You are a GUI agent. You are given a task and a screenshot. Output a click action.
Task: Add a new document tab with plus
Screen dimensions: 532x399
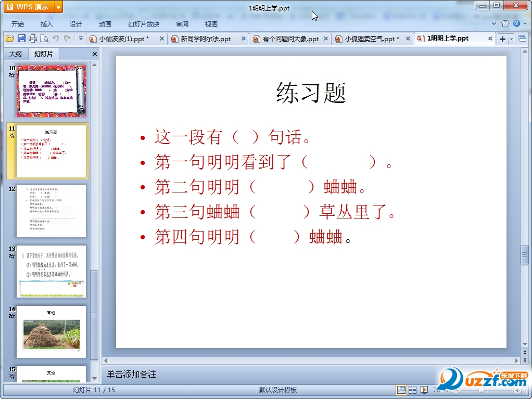tap(502, 40)
